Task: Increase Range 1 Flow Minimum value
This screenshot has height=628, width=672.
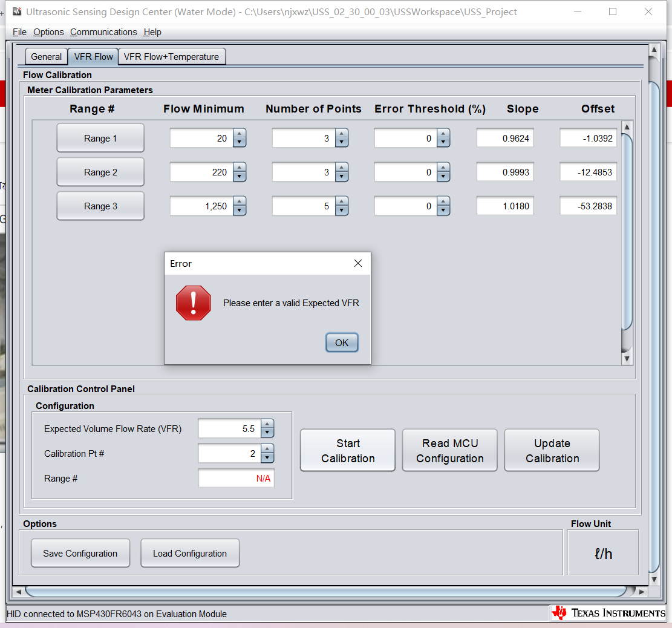Action: 240,133
